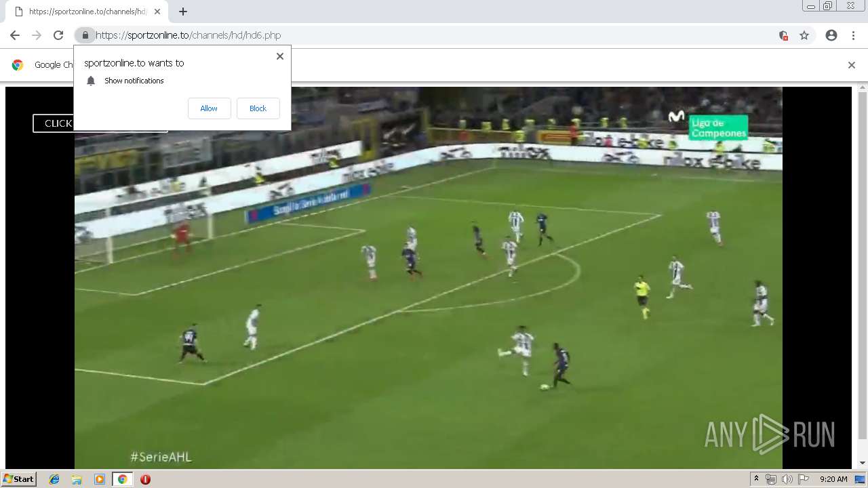Click the network tray icon

tap(771, 479)
